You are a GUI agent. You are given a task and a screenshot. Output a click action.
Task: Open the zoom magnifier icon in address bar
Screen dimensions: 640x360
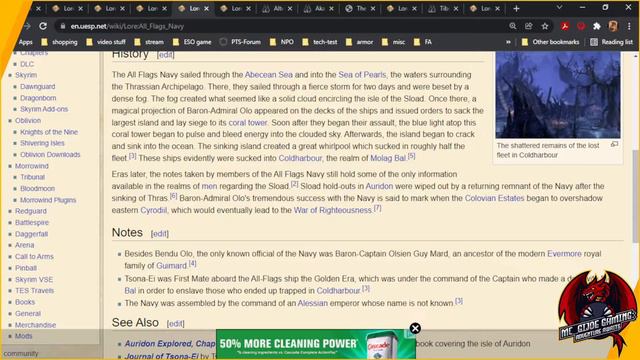513,26
